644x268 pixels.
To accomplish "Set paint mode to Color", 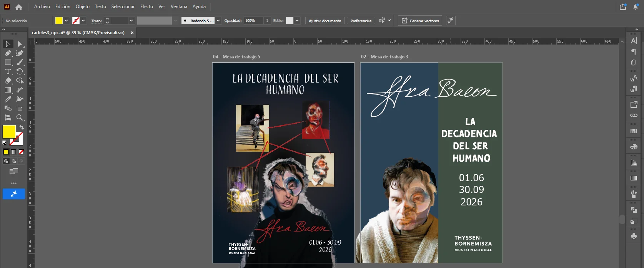I will (6, 152).
